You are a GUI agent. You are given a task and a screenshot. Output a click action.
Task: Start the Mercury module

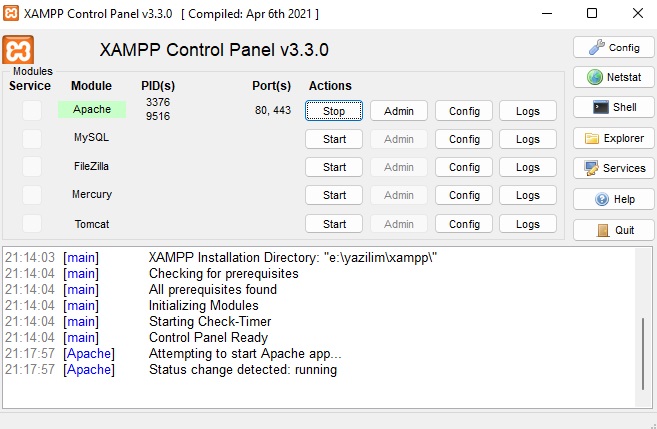(x=334, y=195)
